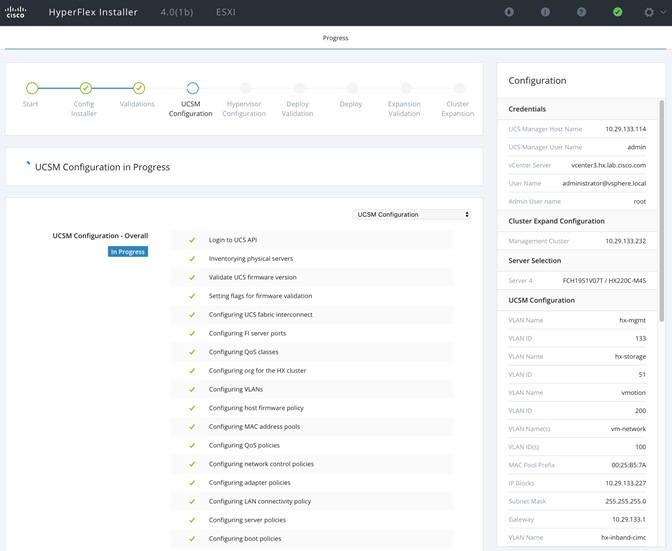672x551 pixels.
Task: Click the checkmark beside Configuring QoS classes
Action: click(192, 352)
